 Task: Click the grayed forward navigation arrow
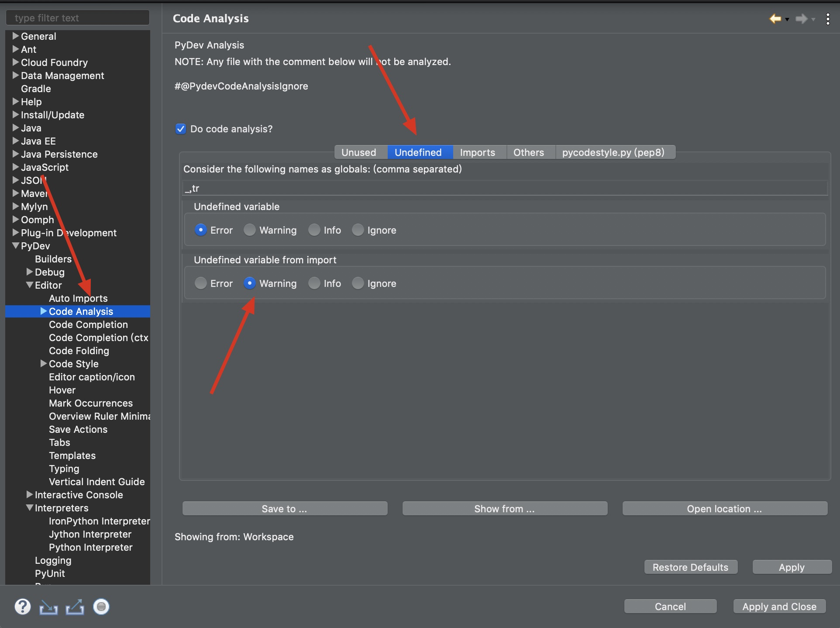(802, 19)
